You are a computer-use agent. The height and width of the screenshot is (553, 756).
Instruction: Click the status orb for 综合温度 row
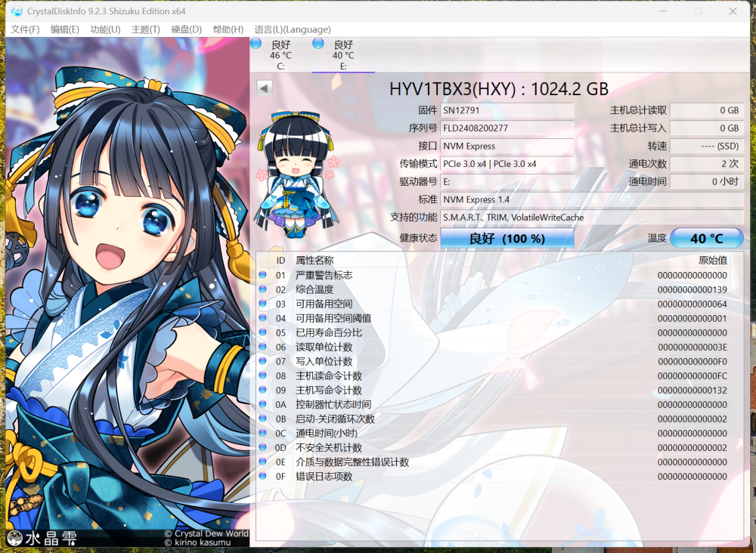pyautogui.click(x=263, y=289)
